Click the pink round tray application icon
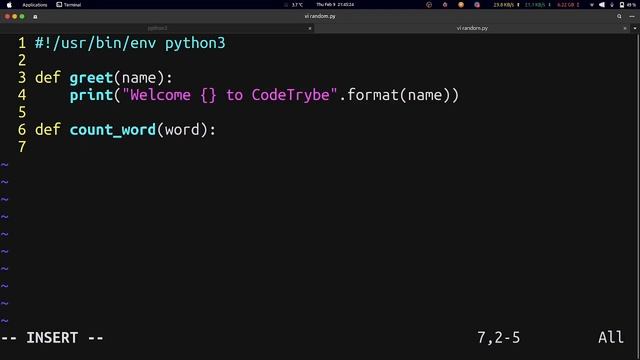Viewport: 640px width, 360px height. [x=477, y=5]
